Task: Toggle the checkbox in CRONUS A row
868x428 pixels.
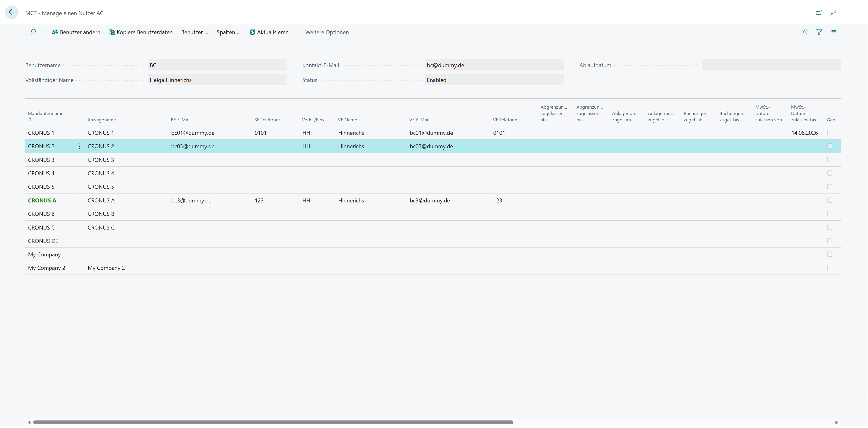Action: (x=830, y=200)
